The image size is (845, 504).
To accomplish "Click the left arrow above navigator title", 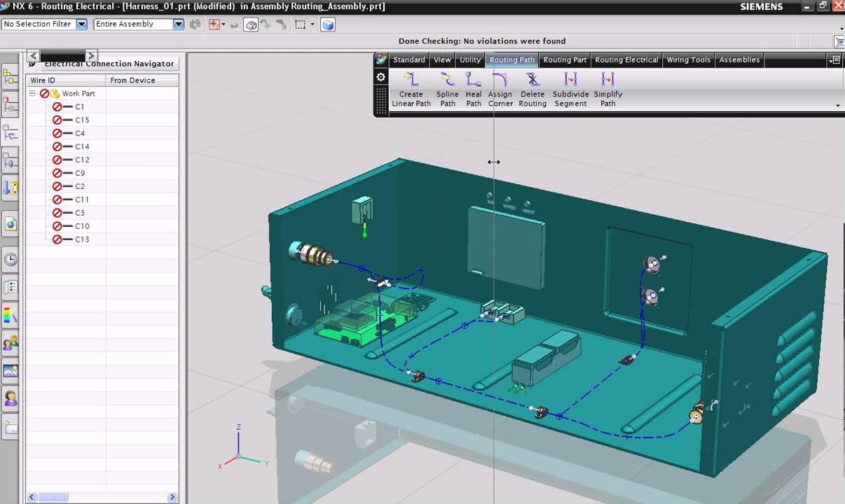I will (x=33, y=55).
